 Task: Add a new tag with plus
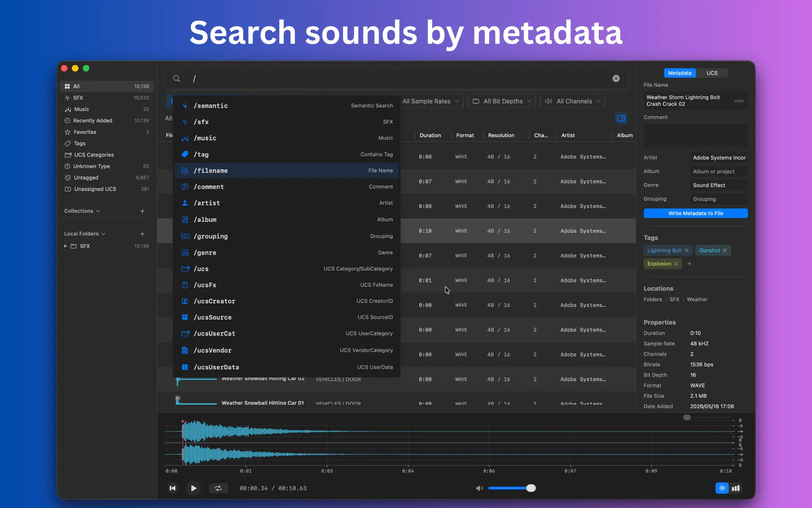(689, 264)
